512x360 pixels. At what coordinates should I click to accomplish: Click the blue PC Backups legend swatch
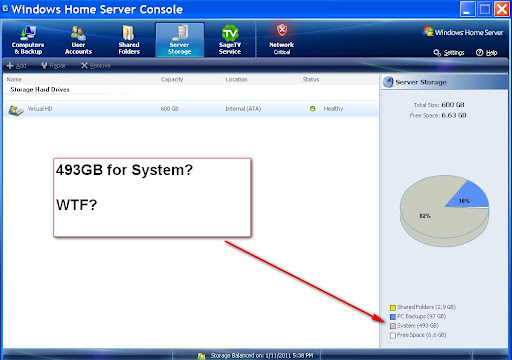[x=393, y=317]
